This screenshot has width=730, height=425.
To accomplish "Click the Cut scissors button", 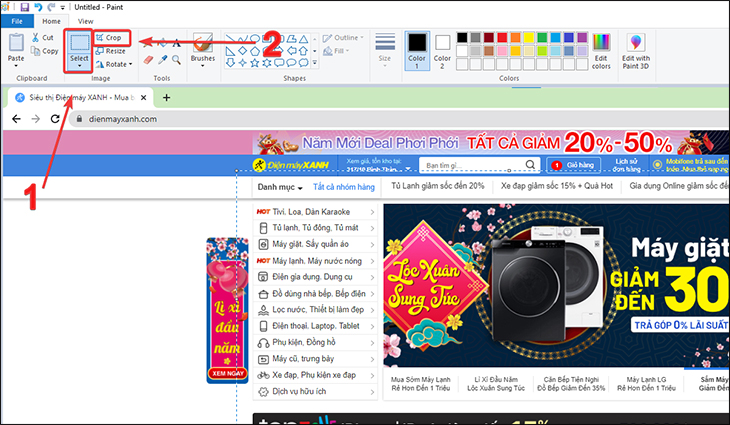I will 43,37.
